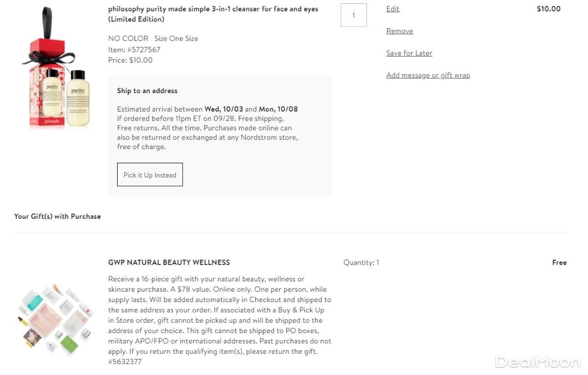
Task: Click the Free price label for gift
Action: [x=559, y=262]
